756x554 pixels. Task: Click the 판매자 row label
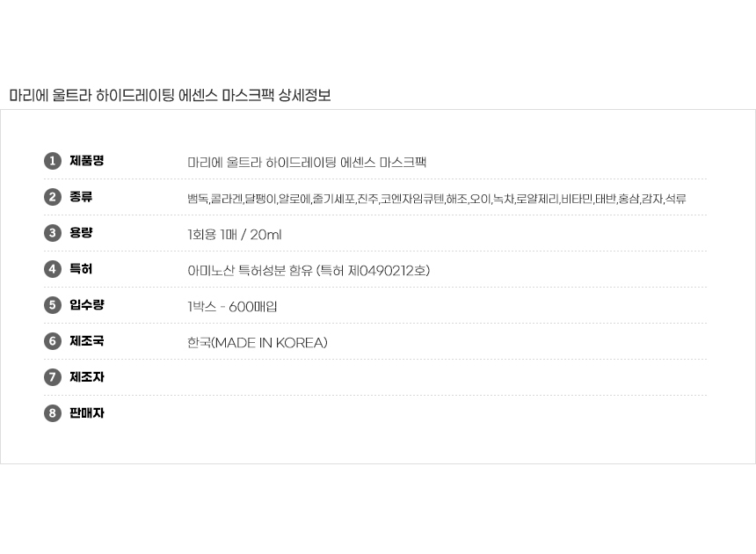click(x=86, y=413)
